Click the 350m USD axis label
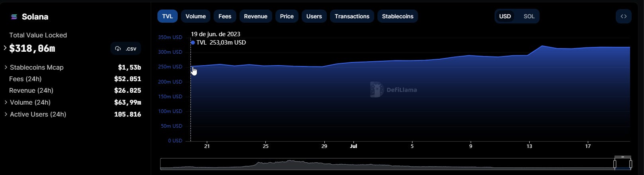The width and height of the screenshot is (644, 175). click(x=170, y=37)
